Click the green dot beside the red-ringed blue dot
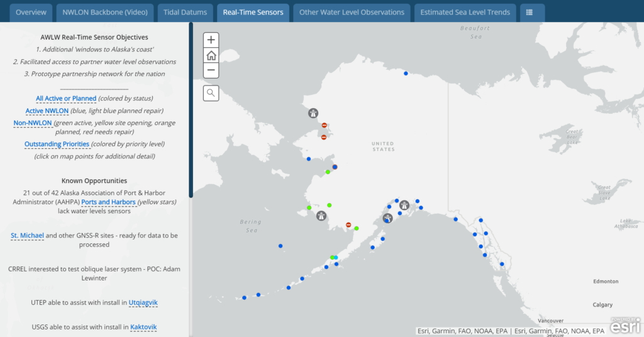 point(328,172)
